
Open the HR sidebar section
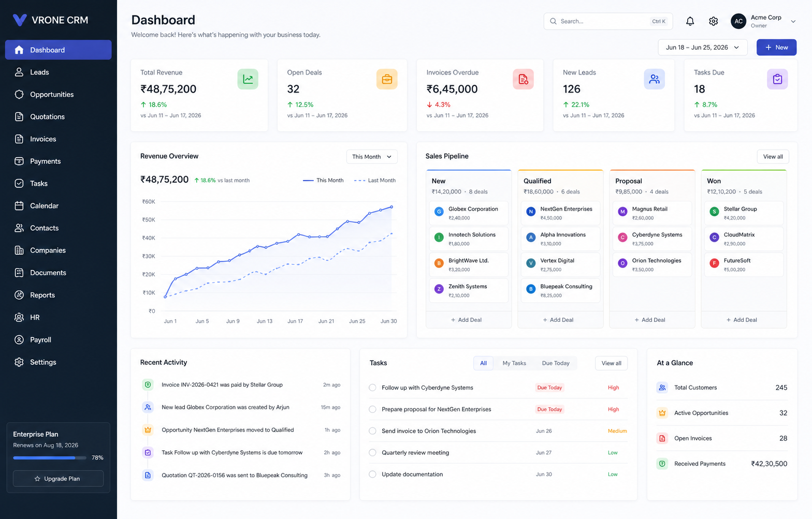click(x=58, y=317)
